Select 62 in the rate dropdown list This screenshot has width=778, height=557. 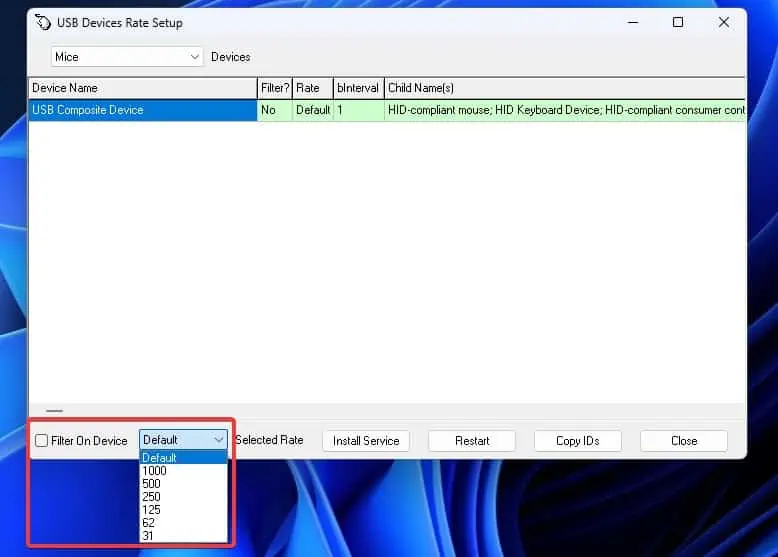pyautogui.click(x=149, y=523)
